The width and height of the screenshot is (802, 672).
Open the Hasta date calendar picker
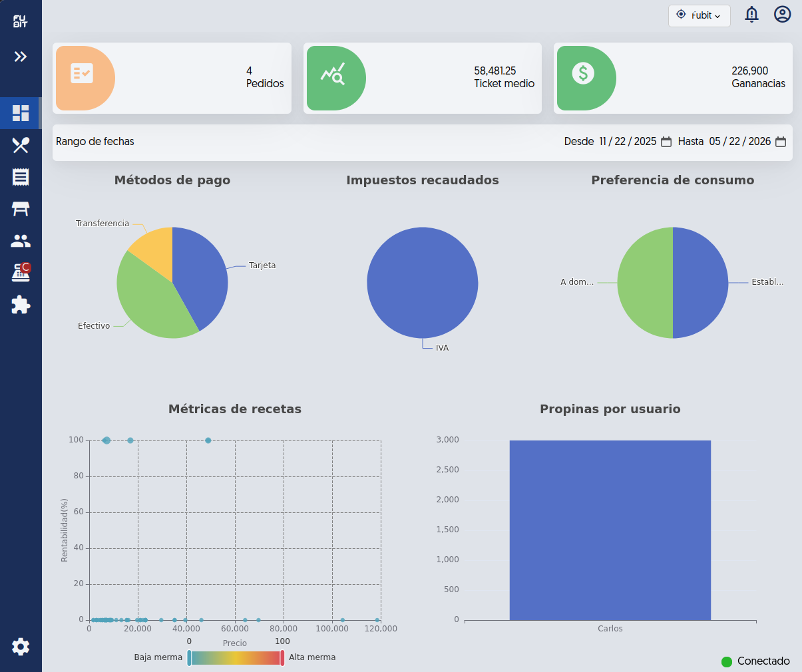click(x=781, y=142)
